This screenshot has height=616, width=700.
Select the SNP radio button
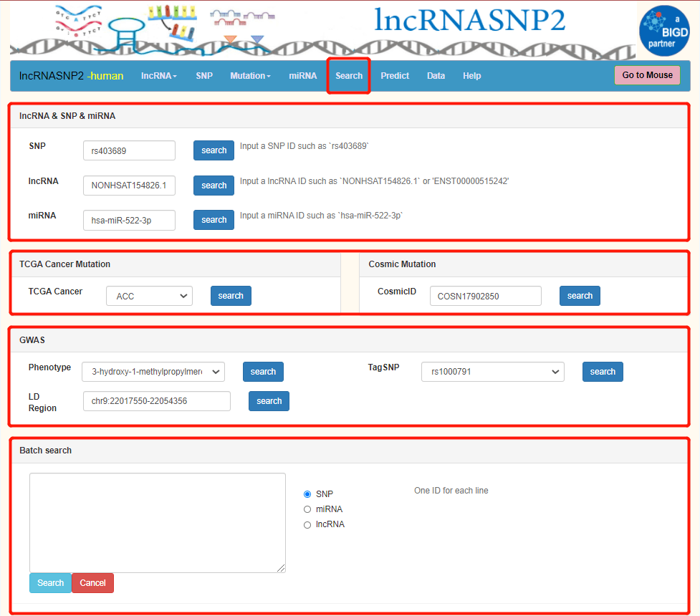tap(307, 494)
